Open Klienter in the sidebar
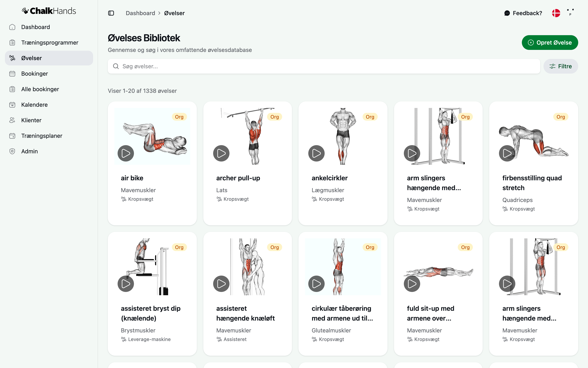Screen dimensions: 588x368 coord(49,120)
